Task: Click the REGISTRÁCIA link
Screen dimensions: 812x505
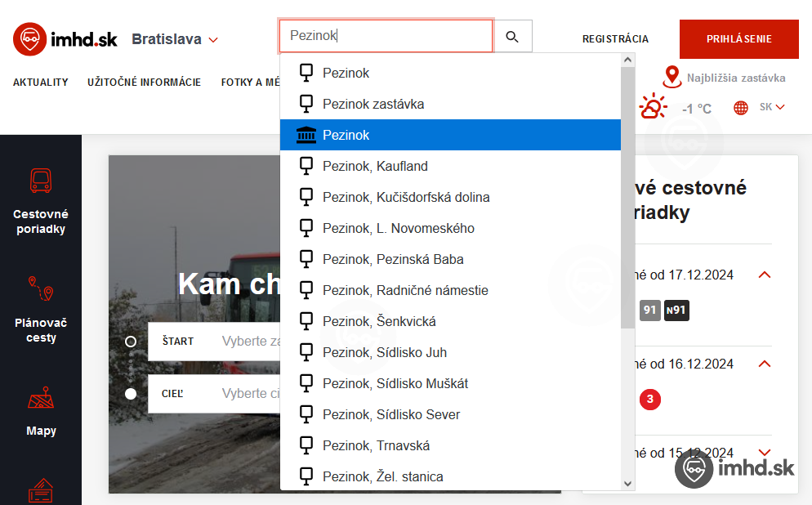Action: pyautogui.click(x=615, y=39)
